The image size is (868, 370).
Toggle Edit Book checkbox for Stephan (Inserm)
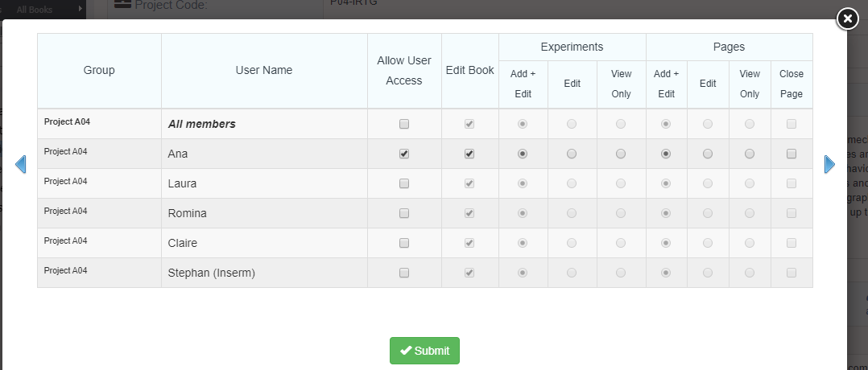[x=469, y=273]
